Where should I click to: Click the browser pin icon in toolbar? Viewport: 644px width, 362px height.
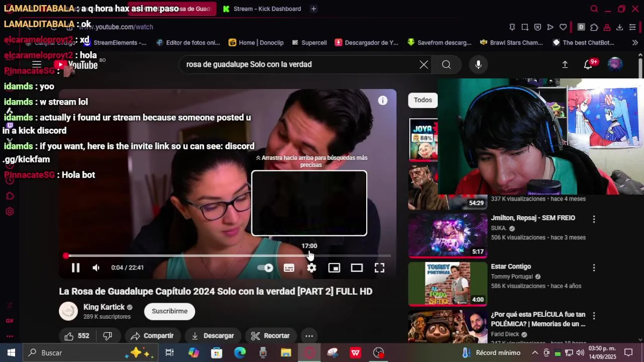(x=512, y=27)
